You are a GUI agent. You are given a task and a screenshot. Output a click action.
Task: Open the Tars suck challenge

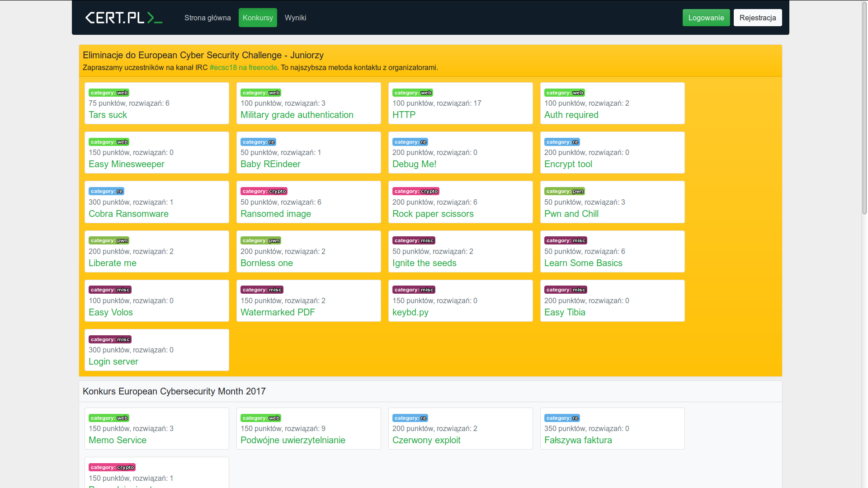click(108, 115)
